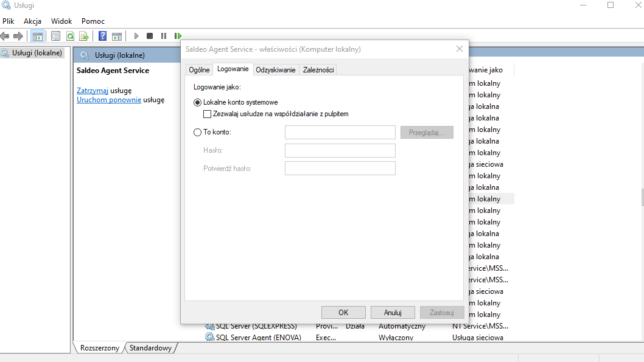Viewport: 644px width, 362px height.
Task: Open the Zależności tab
Action: tap(318, 70)
